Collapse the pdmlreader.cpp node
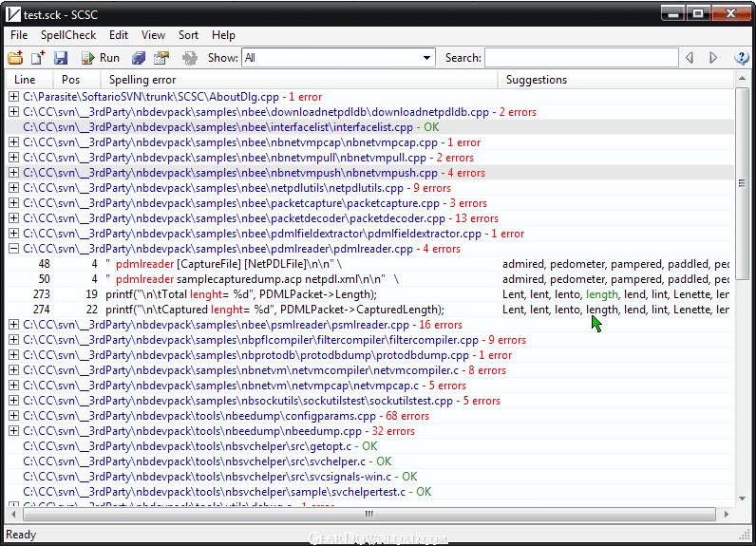 (x=13, y=249)
